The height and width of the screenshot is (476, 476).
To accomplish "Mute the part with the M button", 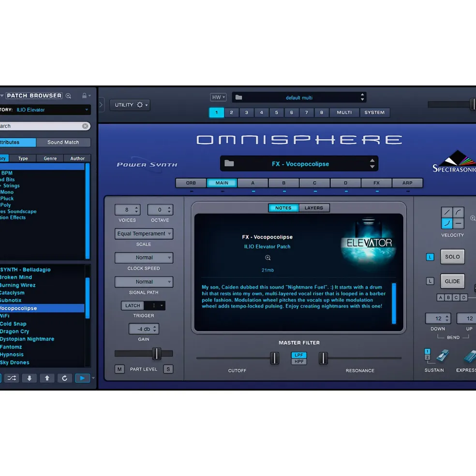I will tap(119, 369).
